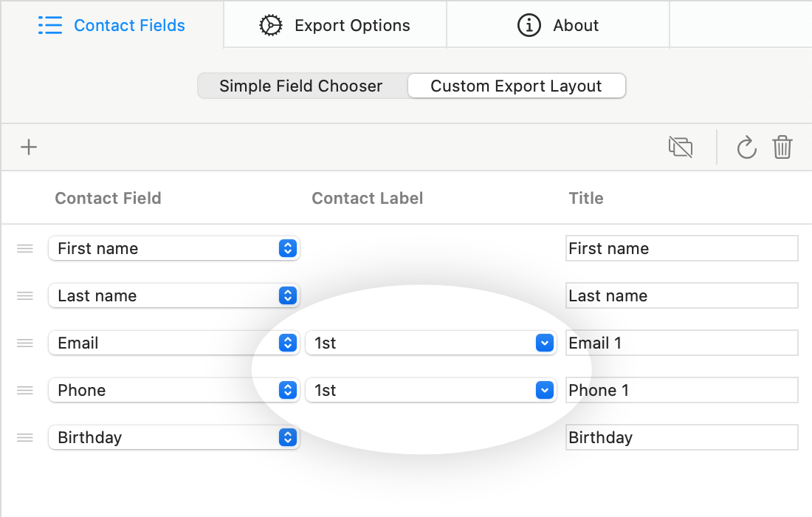Click the info icon on About tab
Viewport: 812px width, 517px height.
[529, 24]
